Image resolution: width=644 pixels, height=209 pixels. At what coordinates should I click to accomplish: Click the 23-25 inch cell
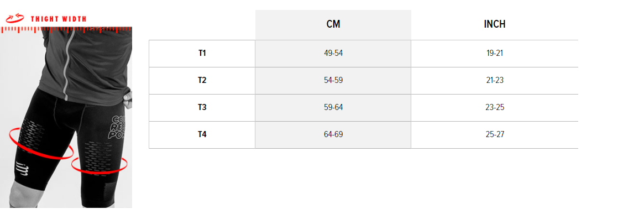tap(495, 108)
